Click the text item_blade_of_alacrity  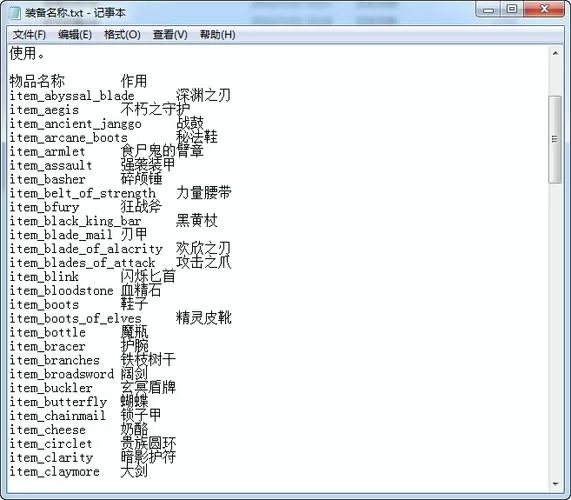tap(86, 249)
